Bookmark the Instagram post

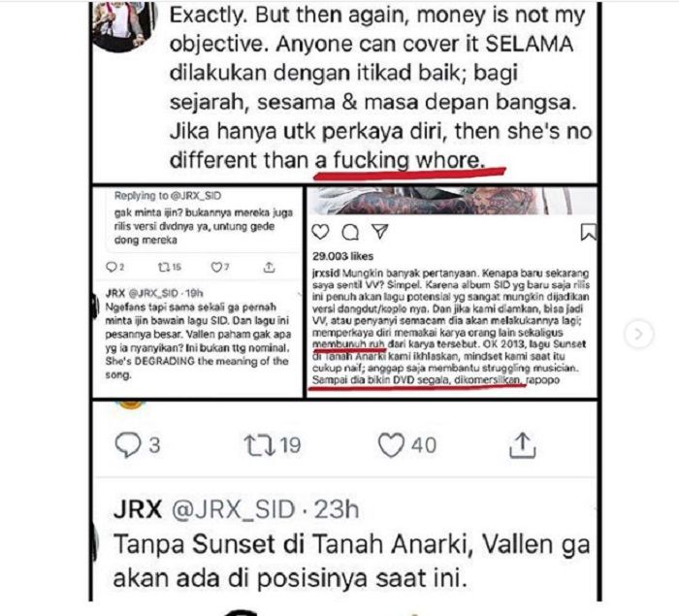tap(588, 232)
